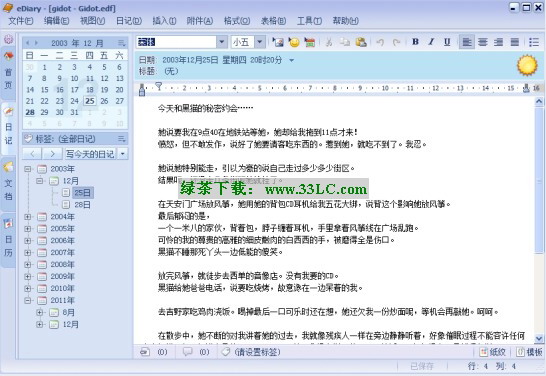
Task: Click the vertical scrollbar of the diary text
Action: pos(539,220)
